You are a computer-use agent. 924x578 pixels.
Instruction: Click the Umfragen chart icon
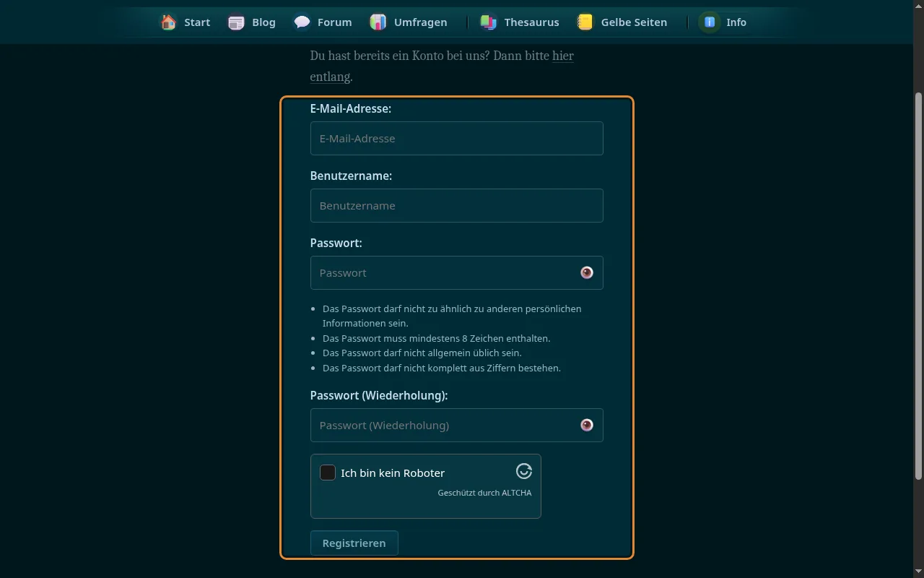click(378, 22)
